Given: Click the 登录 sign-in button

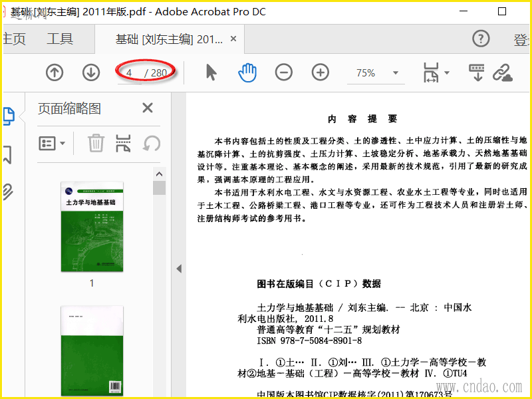Looking at the screenshot, I should tap(521, 40).
